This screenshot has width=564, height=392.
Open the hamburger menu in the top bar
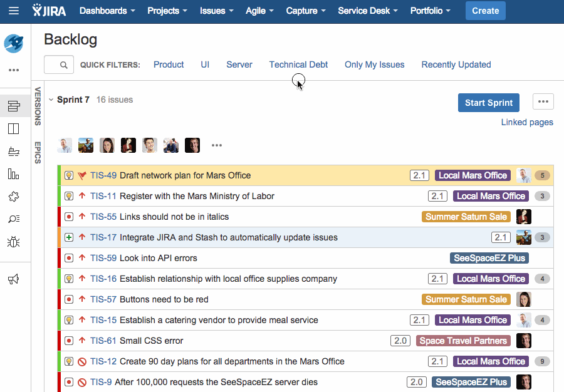(14, 11)
